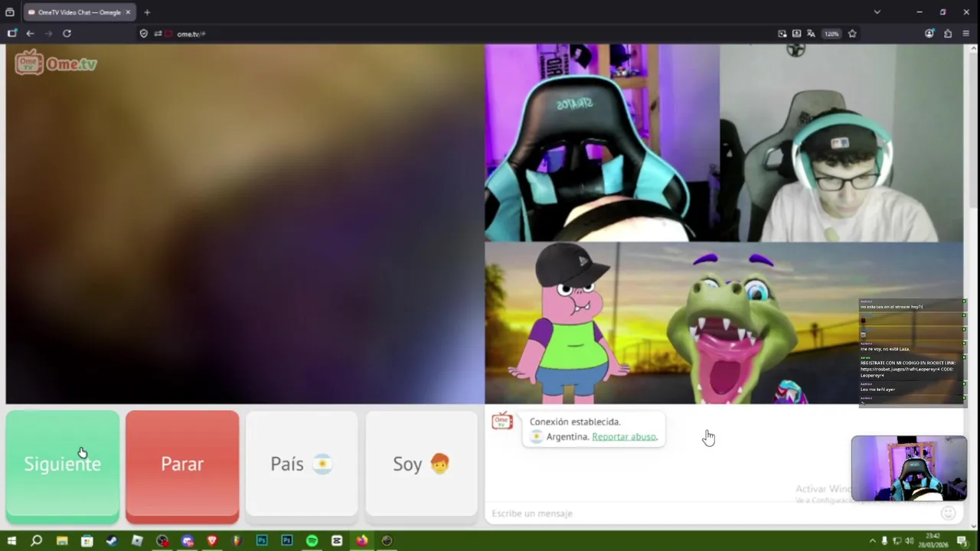Reset the 120% zoom indicator
Screen dimensions: 980x551
831,34
